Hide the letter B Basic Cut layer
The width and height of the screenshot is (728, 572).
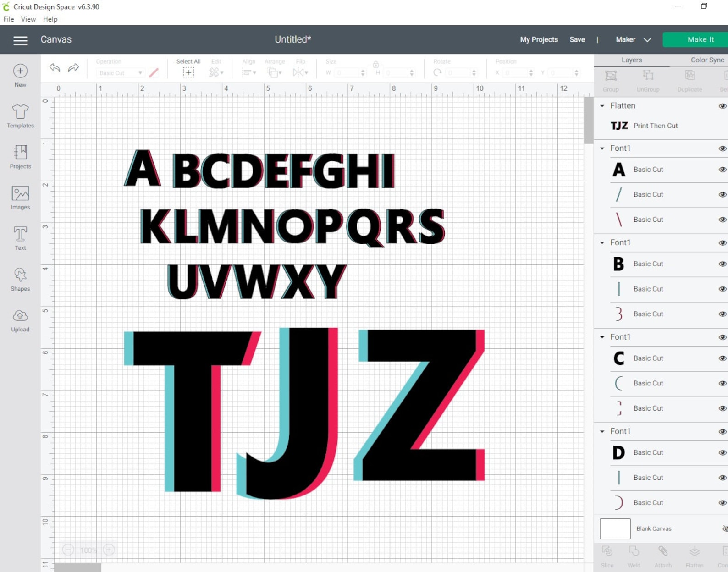point(722,264)
